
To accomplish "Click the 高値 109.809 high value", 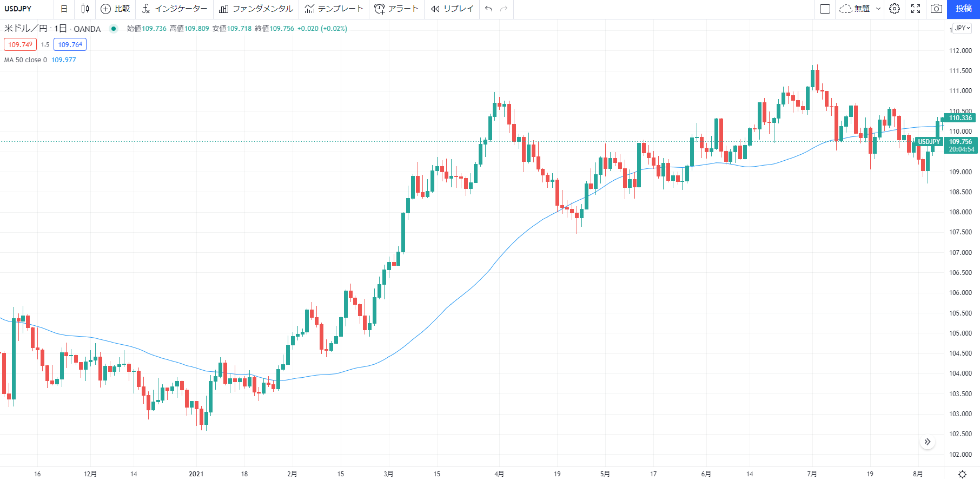I will click(189, 29).
